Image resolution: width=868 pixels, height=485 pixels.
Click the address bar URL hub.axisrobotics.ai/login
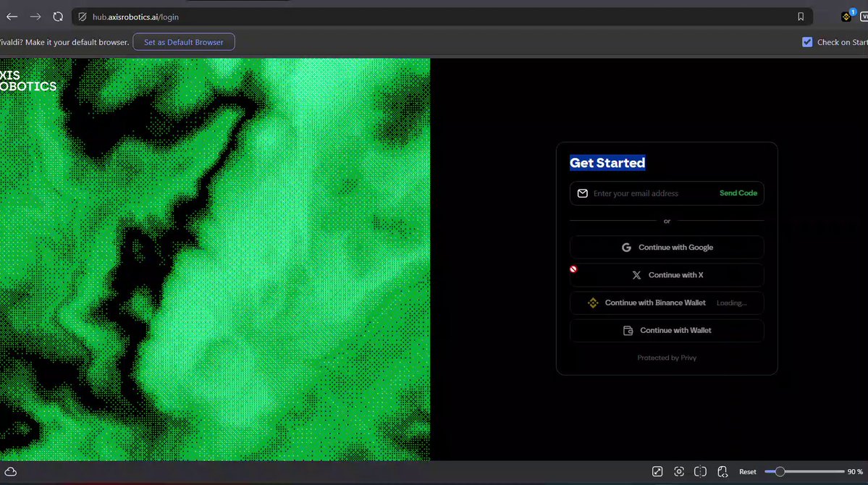pos(135,17)
